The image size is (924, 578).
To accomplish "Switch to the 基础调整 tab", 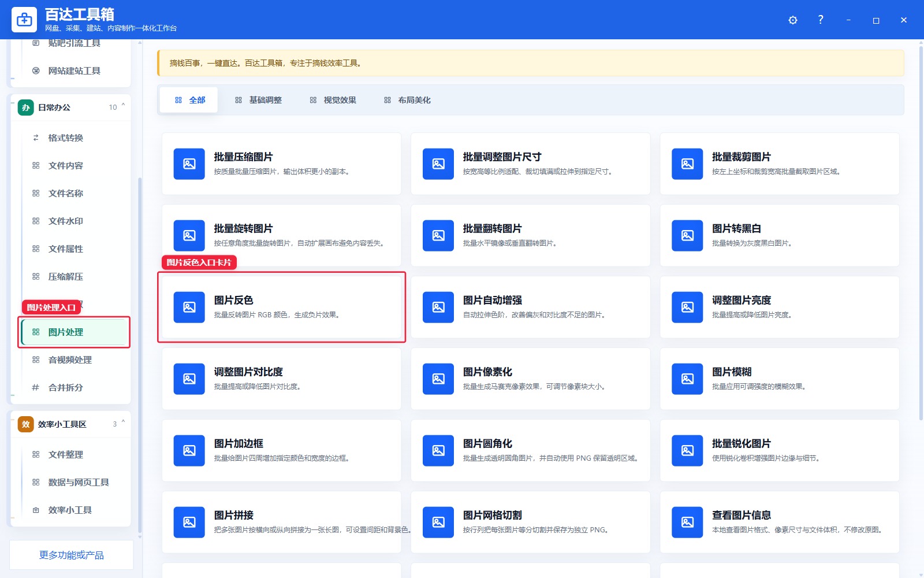I will click(258, 100).
